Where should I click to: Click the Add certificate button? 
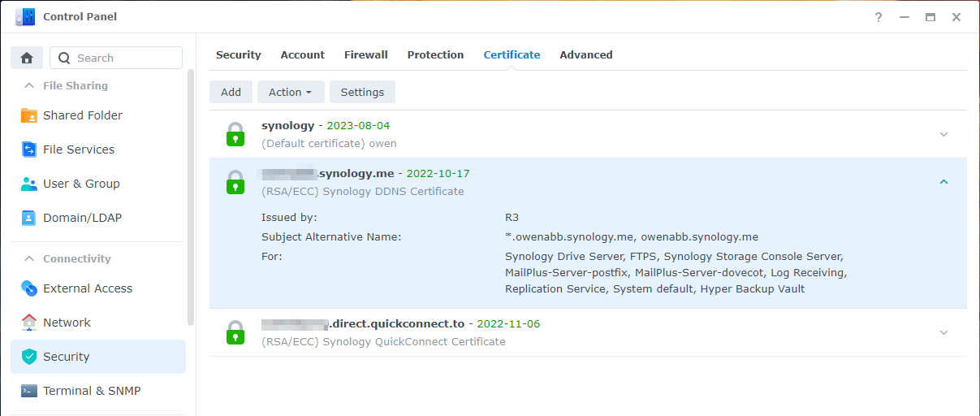(x=231, y=92)
